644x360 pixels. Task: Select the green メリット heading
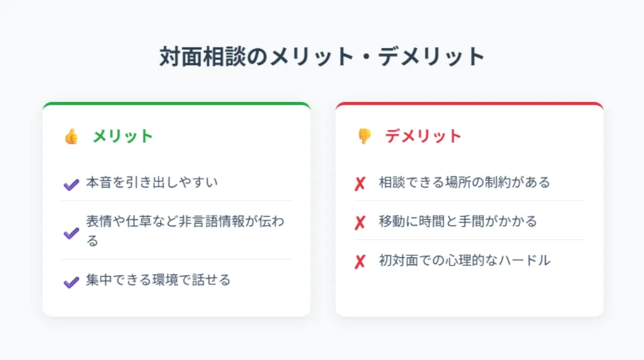click(123, 136)
